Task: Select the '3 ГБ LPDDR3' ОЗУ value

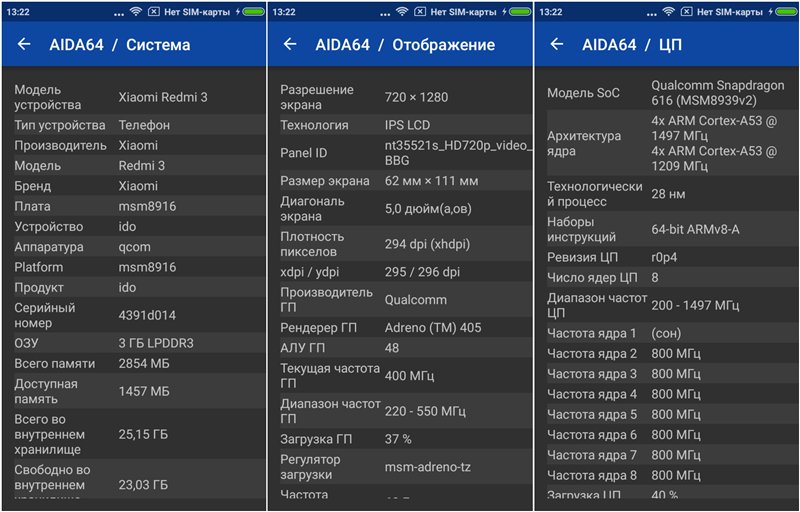Action: click(156, 343)
